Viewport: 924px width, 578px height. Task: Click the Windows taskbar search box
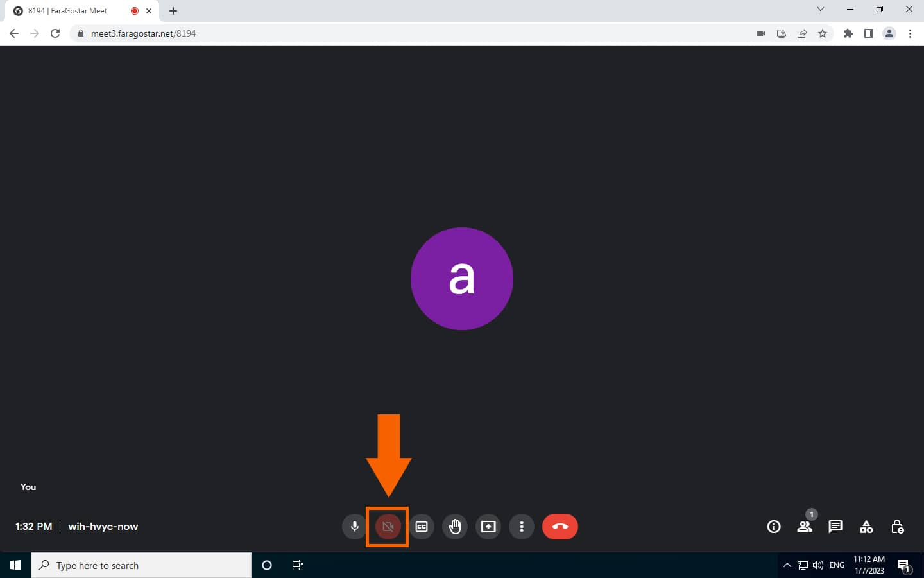(141, 565)
